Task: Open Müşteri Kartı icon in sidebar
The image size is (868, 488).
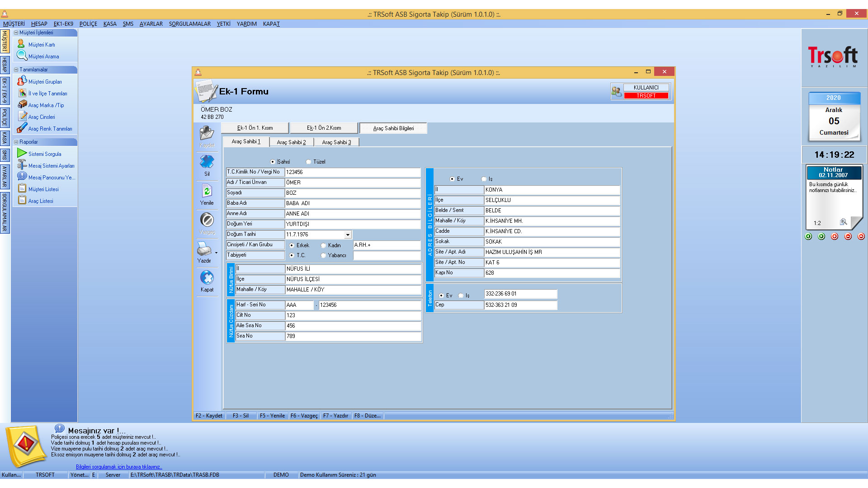Action: [21, 44]
